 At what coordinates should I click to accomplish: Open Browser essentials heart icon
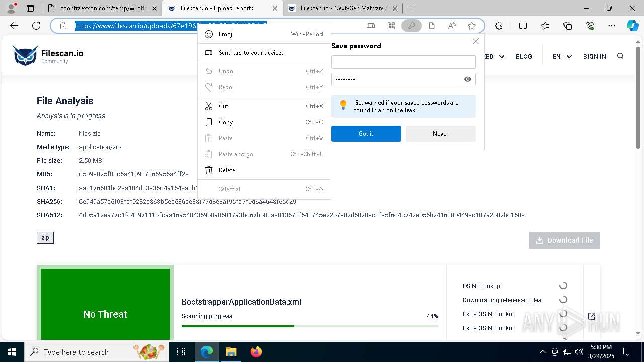[590, 26]
